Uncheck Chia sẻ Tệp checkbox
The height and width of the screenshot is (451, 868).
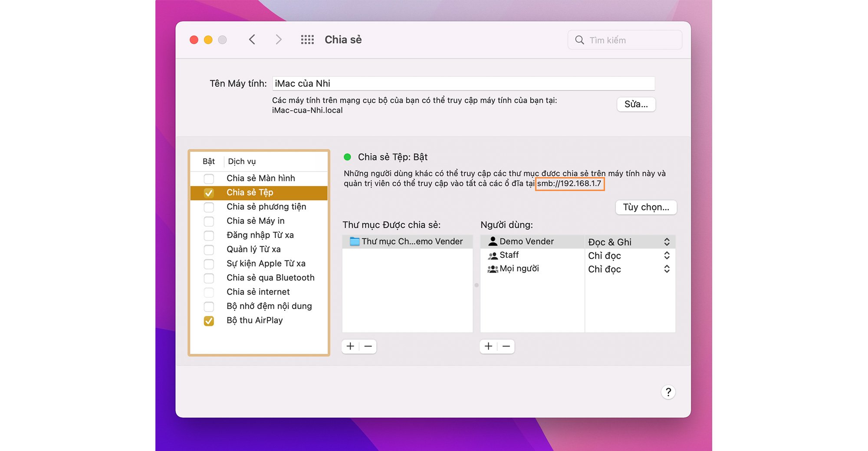(209, 193)
